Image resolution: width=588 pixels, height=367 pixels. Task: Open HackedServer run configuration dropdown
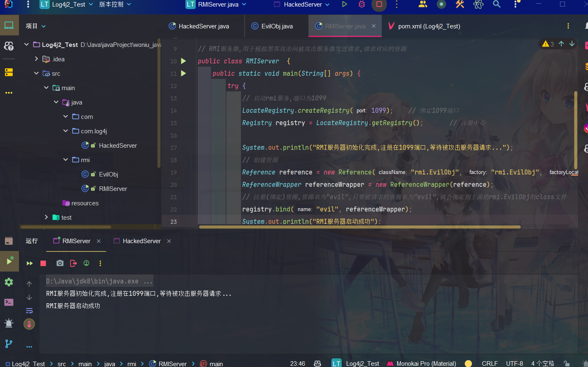(x=302, y=5)
